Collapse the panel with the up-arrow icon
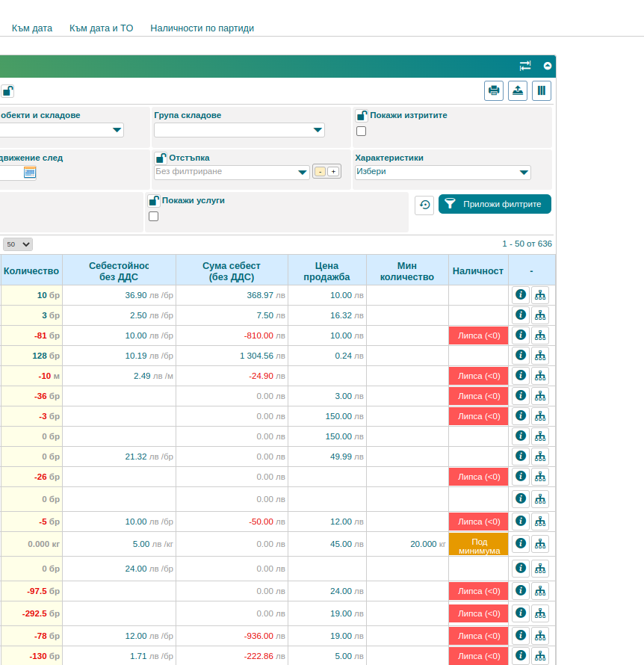The height and width of the screenshot is (665, 644). click(x=548, y=66)
